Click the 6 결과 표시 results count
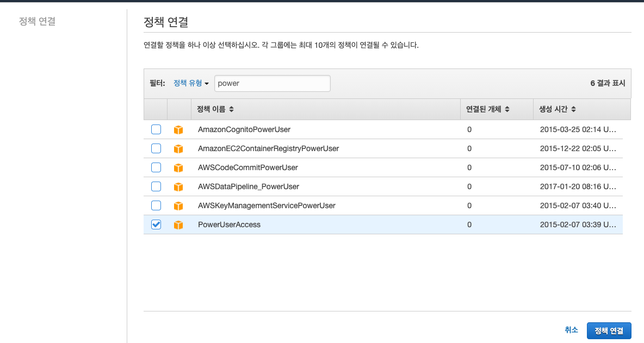This screenshot has height=343, width=644. [608, 83]
